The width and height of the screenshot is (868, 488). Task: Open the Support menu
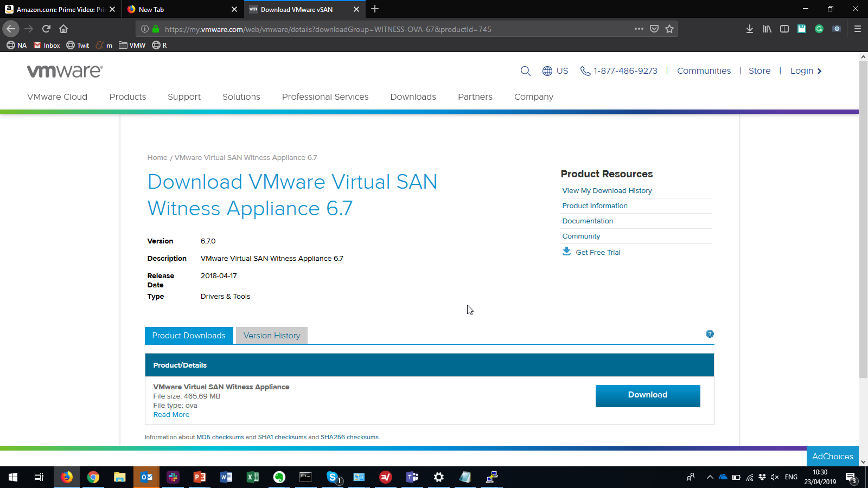[x=184, y=97]
